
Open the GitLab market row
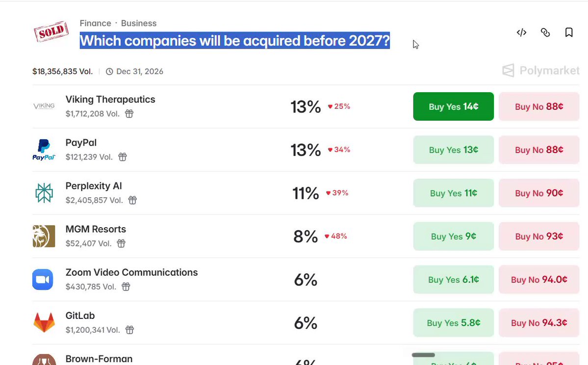[x=306, y=323]
